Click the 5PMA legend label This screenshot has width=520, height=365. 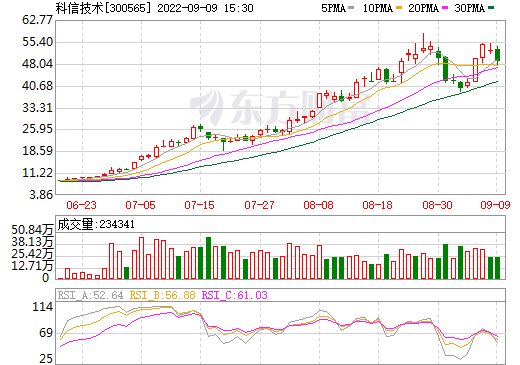click(333, 8)
